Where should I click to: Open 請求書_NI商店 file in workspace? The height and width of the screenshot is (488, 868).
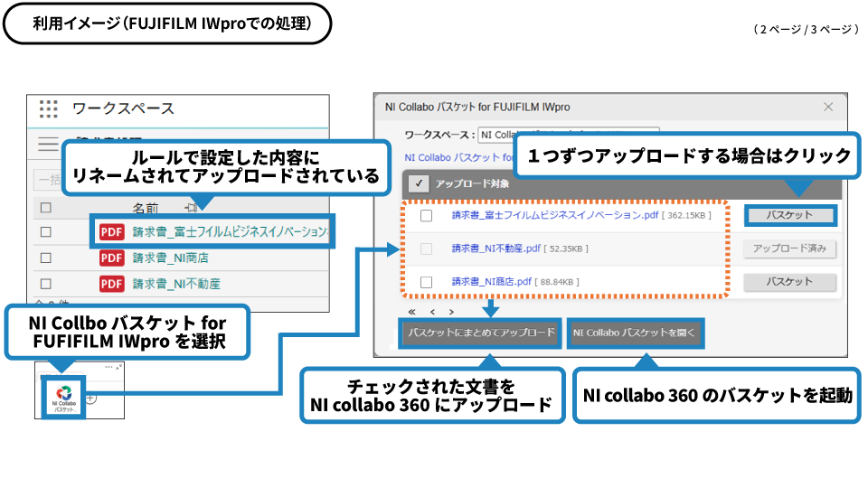[171, 258]
